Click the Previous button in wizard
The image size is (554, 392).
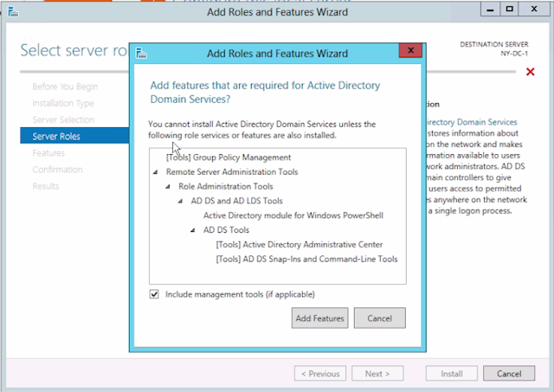click(x=320, y=374)
